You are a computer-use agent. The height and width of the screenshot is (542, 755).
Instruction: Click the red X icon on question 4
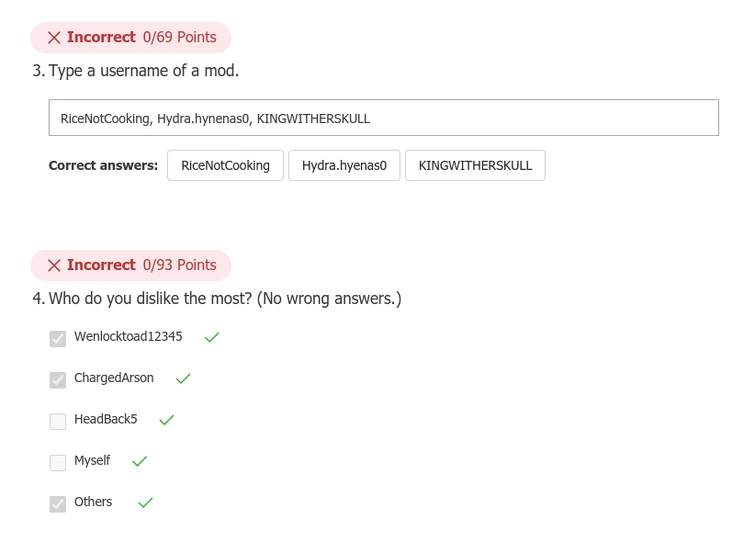pyautogui.click(x=54, y=266)
